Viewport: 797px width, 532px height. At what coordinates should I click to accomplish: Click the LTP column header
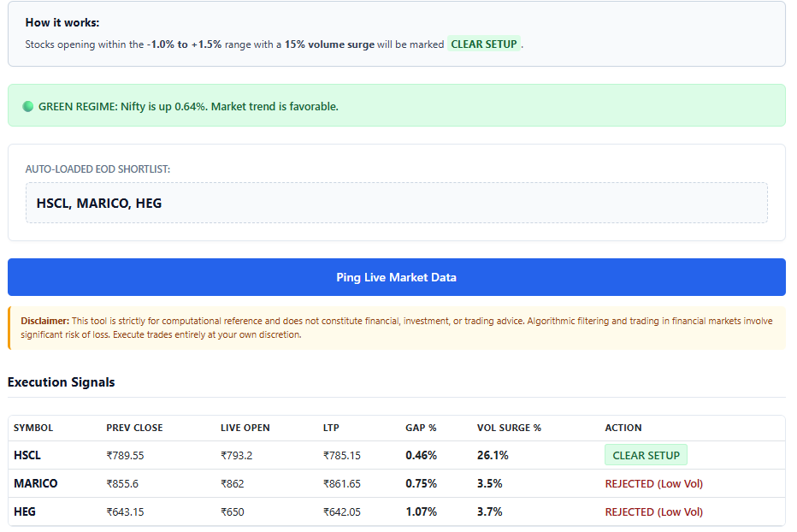(331, 428)
